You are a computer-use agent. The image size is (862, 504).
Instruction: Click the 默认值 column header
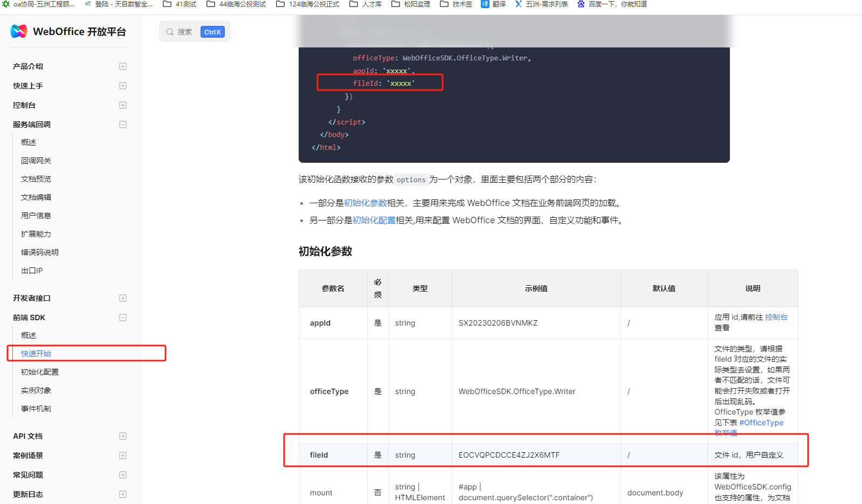(x=664, y=288)
